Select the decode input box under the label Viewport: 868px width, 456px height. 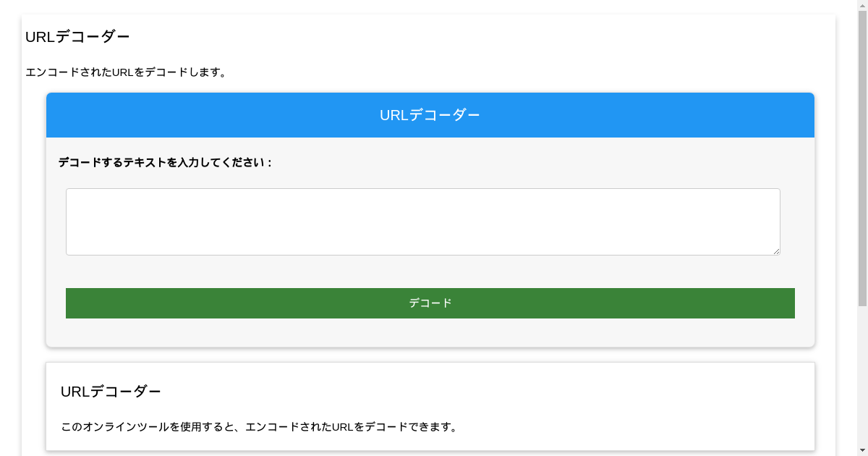pos(422,221)
